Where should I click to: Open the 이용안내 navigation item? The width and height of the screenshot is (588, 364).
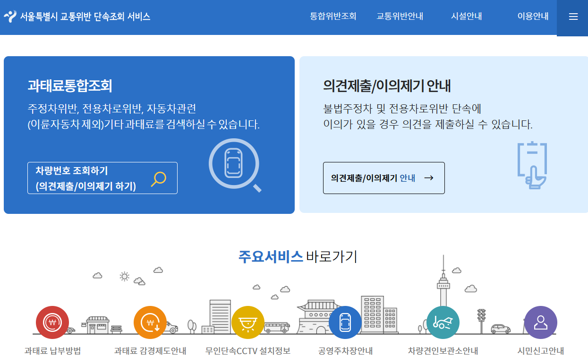pos(532,16)
